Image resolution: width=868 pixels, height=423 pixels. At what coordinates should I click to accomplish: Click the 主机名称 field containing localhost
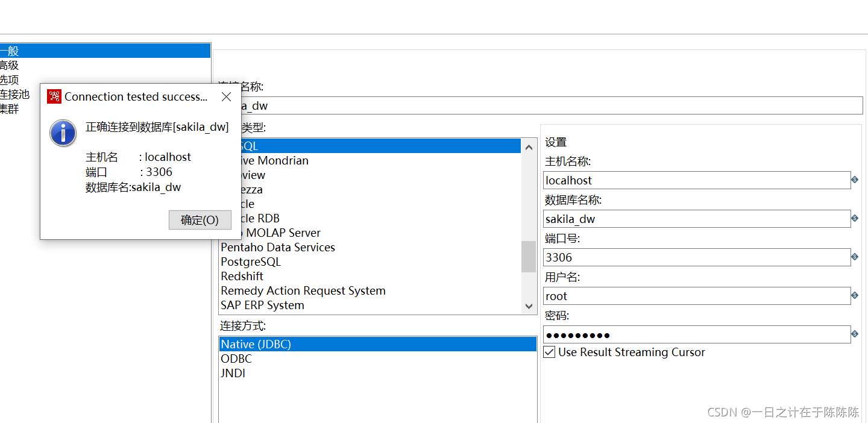pyautogui.click(x=697, y=180)
